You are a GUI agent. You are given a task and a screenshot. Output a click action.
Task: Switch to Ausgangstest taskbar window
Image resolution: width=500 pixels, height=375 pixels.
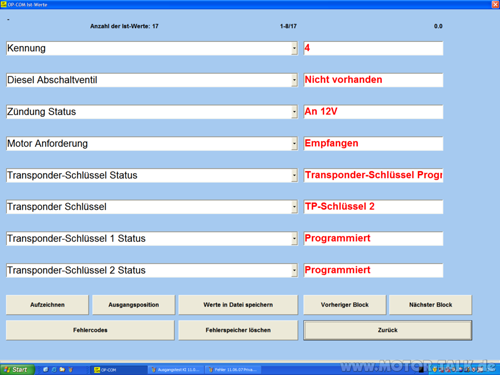pyautogui.click(x=175, y=370)
